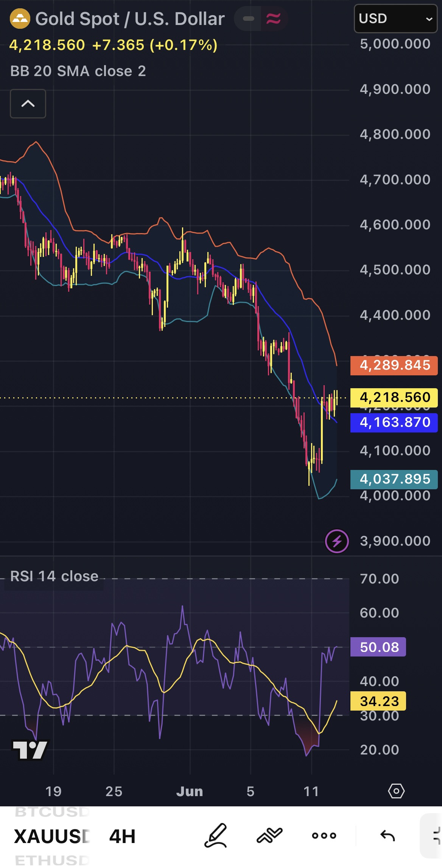Image resolution: width=442 pixels, height=868 pixels.
Task: Open the indicators chart-lines icon
Action: click(269, 835)
